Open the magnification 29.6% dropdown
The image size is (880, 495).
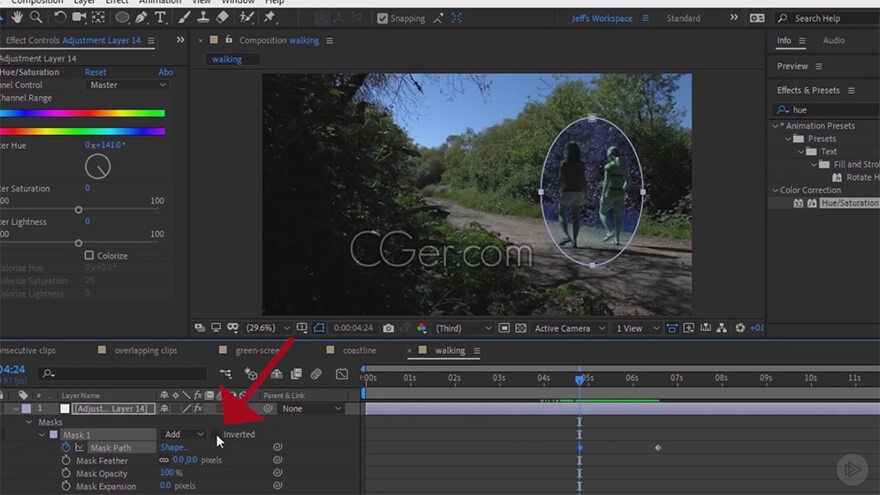point(268,328)
